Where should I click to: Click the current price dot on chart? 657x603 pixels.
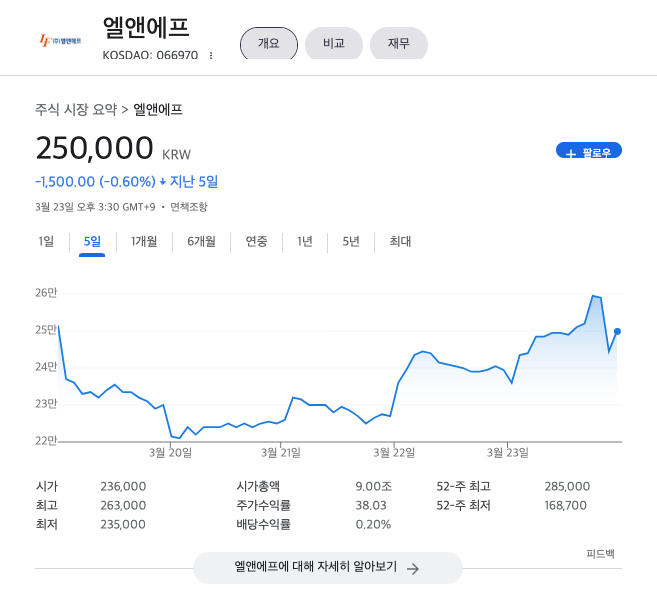pyautogui.click(x=617, y=331)
